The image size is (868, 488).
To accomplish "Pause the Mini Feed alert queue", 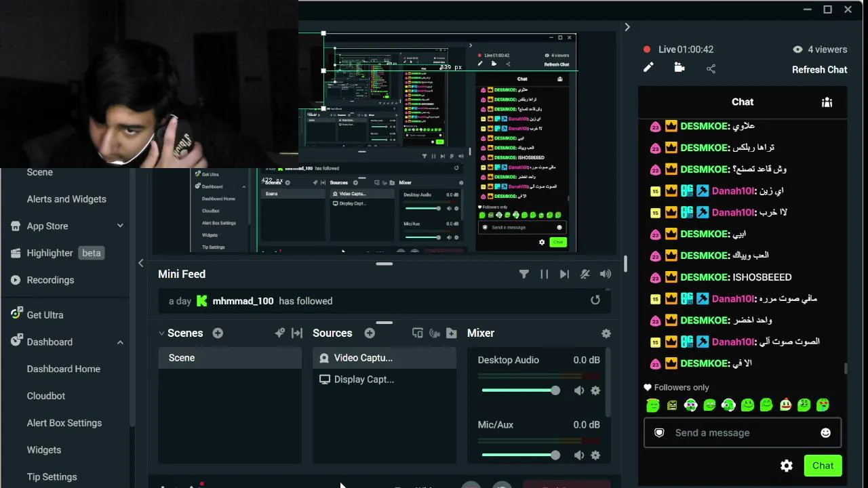I will [544, 274].
